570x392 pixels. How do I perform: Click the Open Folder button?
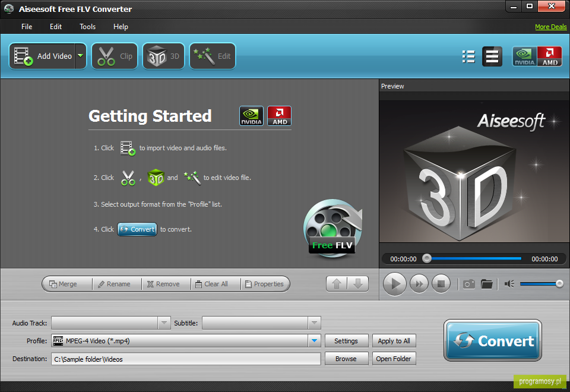click(394, 359)
